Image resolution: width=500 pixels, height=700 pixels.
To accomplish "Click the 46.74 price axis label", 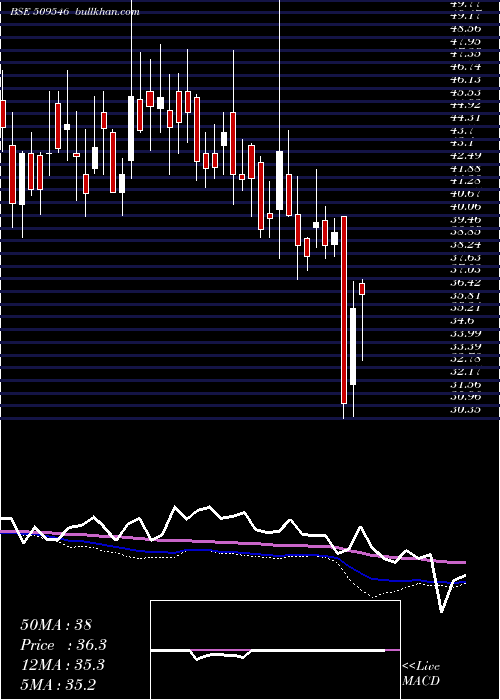I will (x=465, y=67).
